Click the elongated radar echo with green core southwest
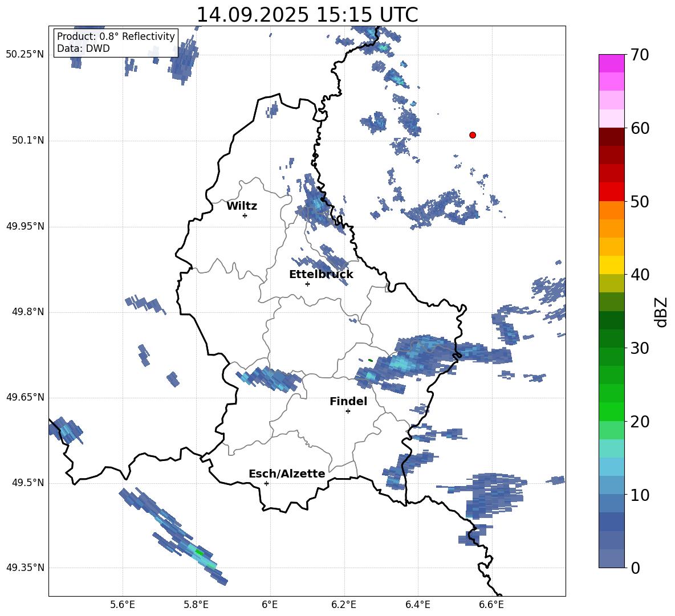The width and height of the screenshot is (675, 616). pos(172,536)
